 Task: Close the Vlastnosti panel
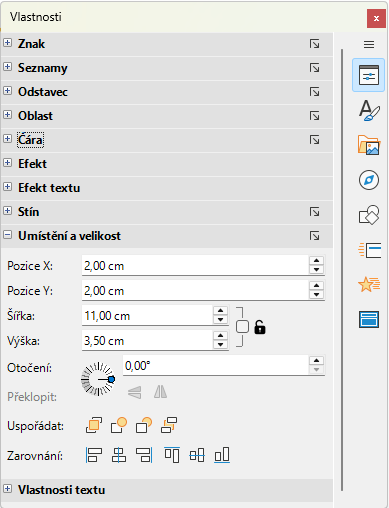[376, 18]
